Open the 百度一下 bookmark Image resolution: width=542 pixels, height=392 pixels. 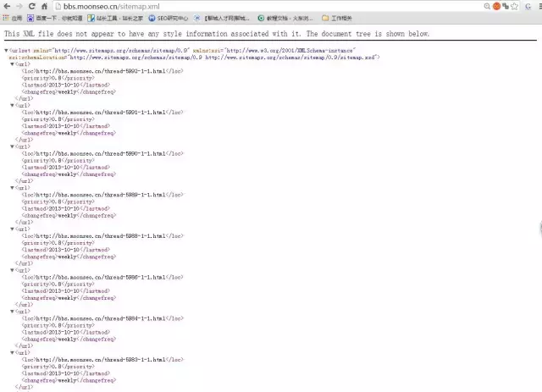(x=55, y=18)
